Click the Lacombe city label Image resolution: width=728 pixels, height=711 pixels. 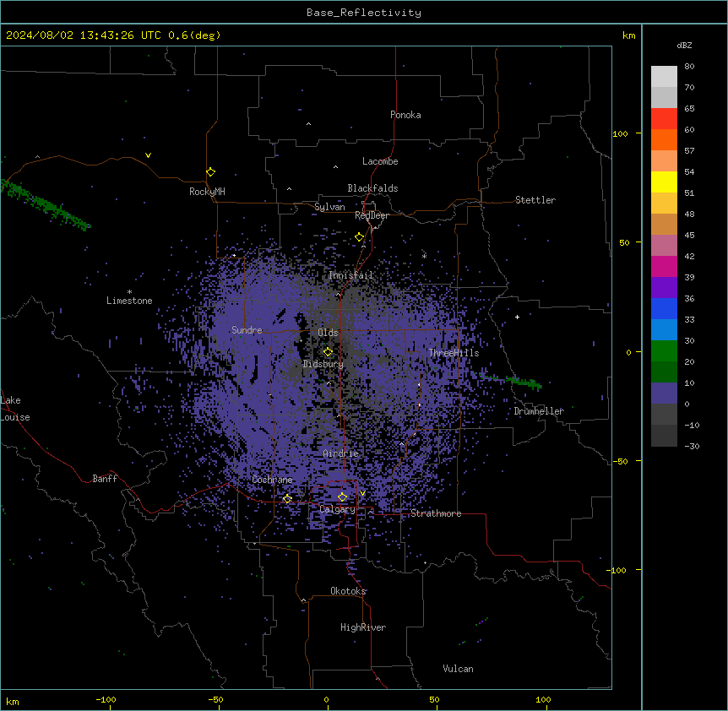[380, 161]
